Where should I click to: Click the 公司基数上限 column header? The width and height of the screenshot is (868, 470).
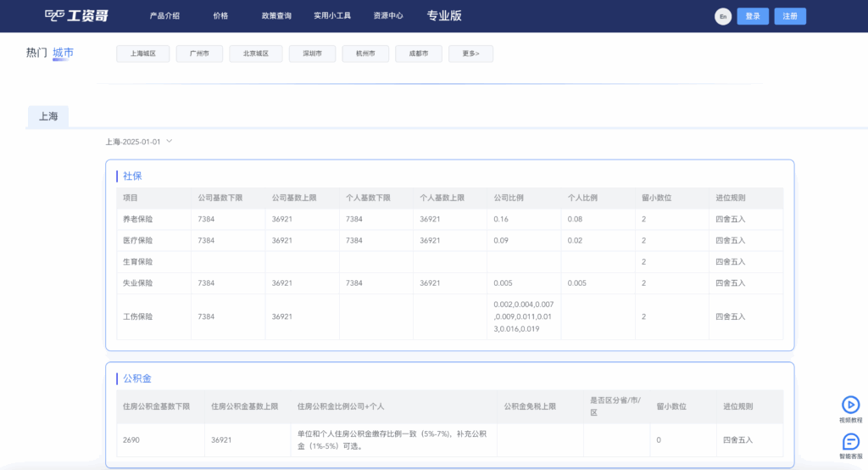click(294, 198)
